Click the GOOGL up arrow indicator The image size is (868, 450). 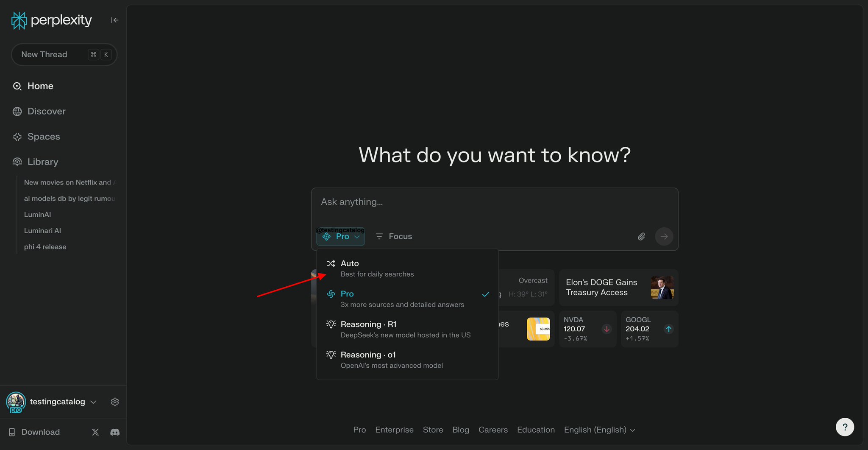[668, 329]
